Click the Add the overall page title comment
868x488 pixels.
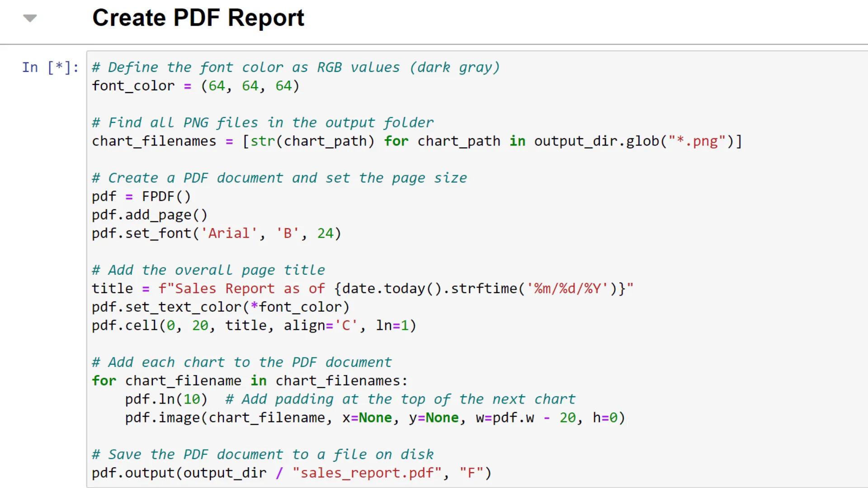pos(208,270)
